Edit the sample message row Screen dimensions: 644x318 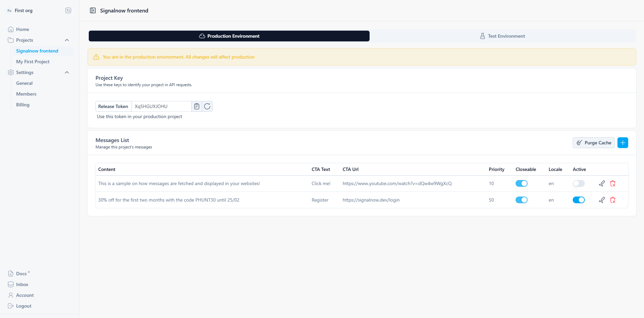[x=602, y=183]
